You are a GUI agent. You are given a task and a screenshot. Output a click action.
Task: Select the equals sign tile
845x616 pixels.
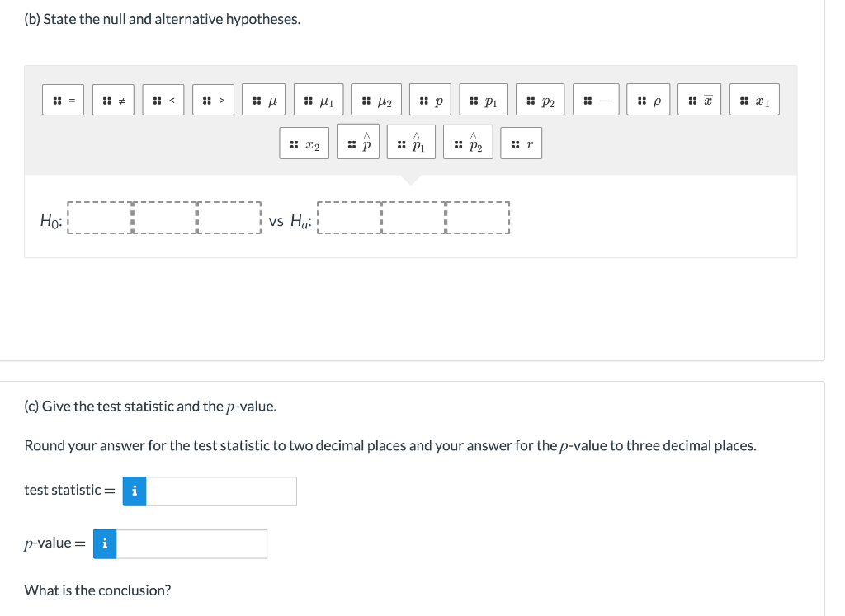[x=63, y=100]
